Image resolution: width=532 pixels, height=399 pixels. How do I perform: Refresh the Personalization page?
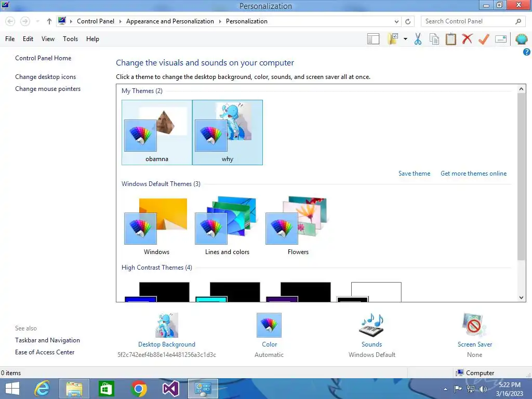[x=408, y=21]
